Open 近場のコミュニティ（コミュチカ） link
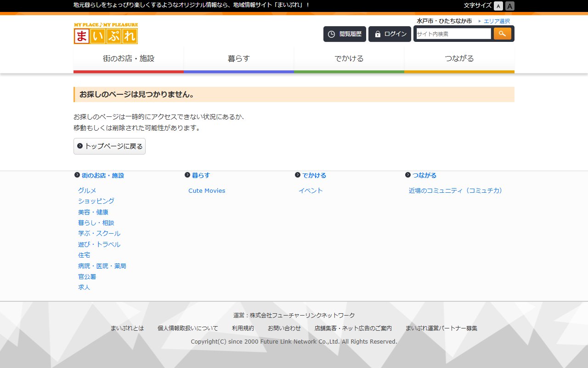 tap(456, 190)
